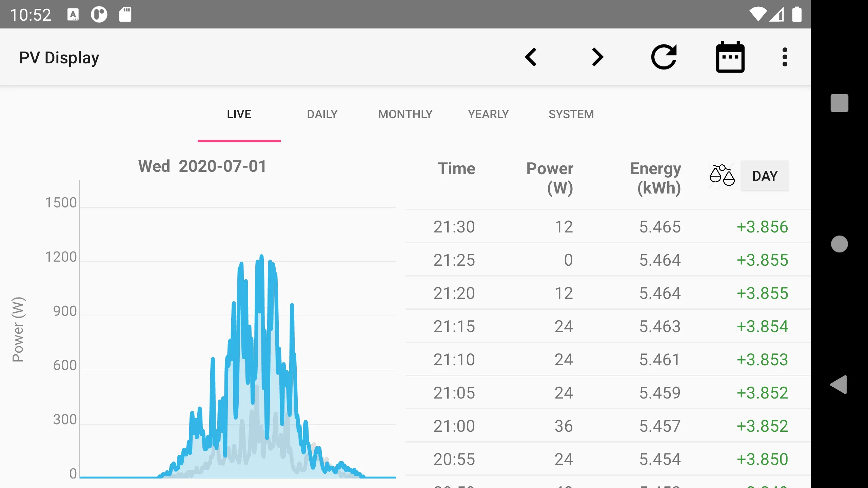
Task: Tap the Android back navigation button
Action: pyautogui.click(x=839, y=385)
